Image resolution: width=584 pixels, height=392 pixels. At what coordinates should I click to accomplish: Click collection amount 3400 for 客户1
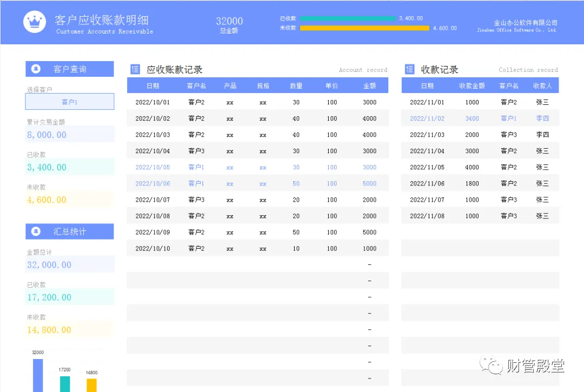(472, 118)
